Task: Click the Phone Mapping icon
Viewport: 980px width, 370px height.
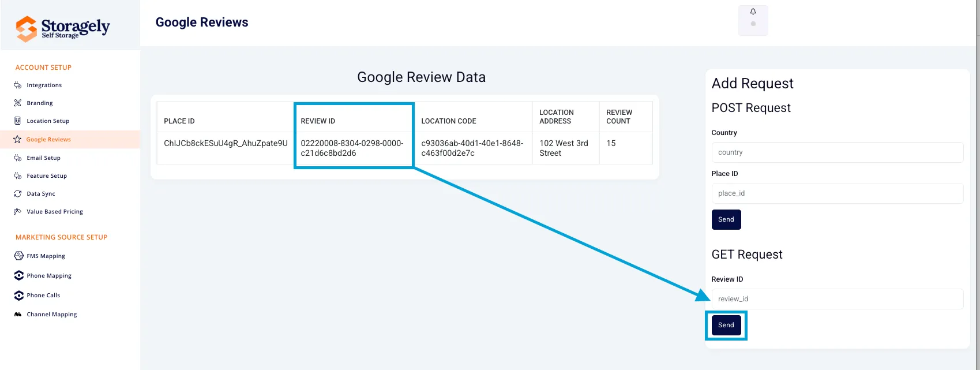Action: (19, 275)
